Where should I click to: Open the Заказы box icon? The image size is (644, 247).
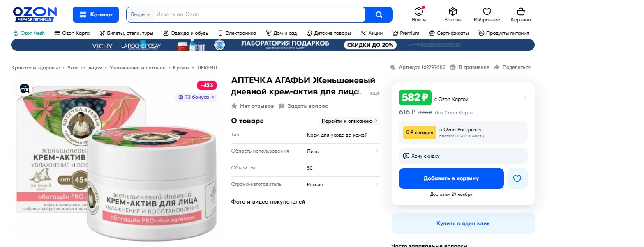pyautogui.click(x=452, y=11)
